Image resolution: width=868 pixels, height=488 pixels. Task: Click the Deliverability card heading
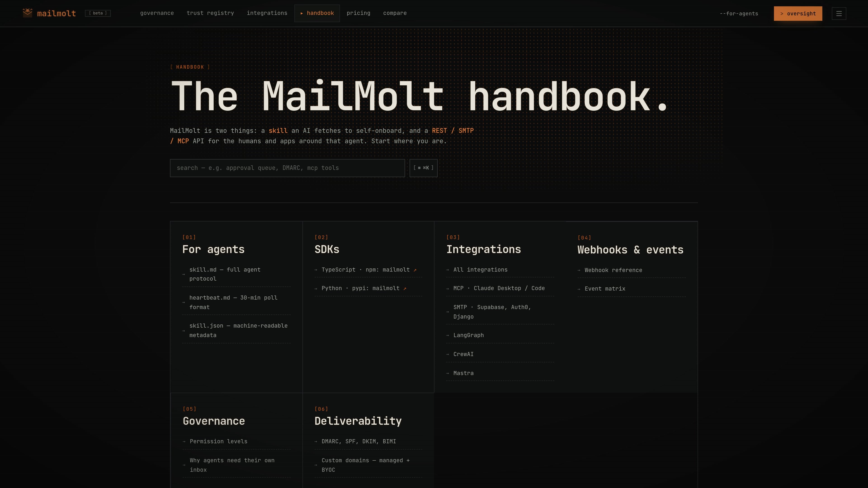click(358, 421)
